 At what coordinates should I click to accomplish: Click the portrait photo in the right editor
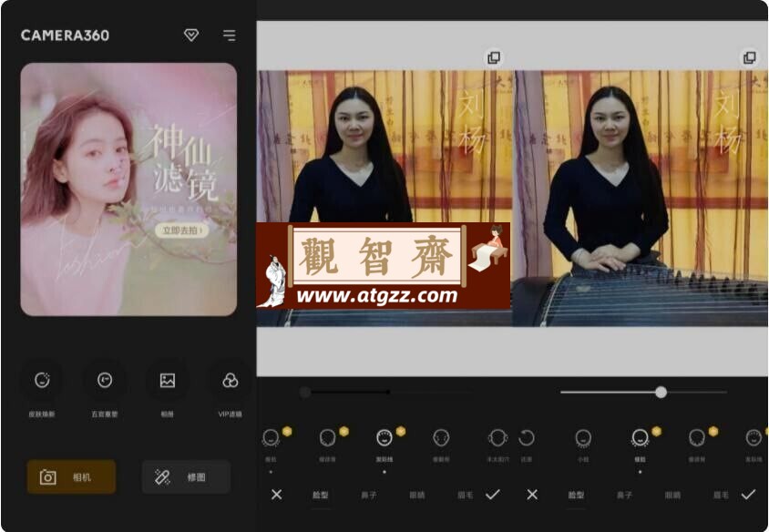click(x=640, y=199)
